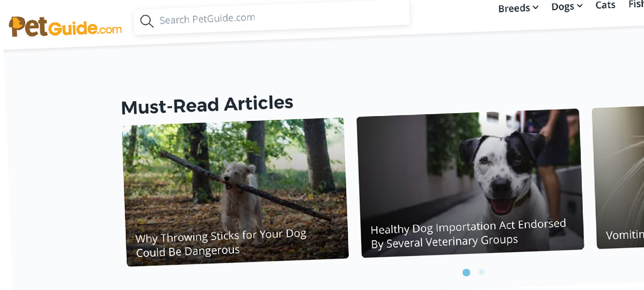Click the Must-Read Articles heading
This screenshot has height=290, width=644.
coord(207,104)
